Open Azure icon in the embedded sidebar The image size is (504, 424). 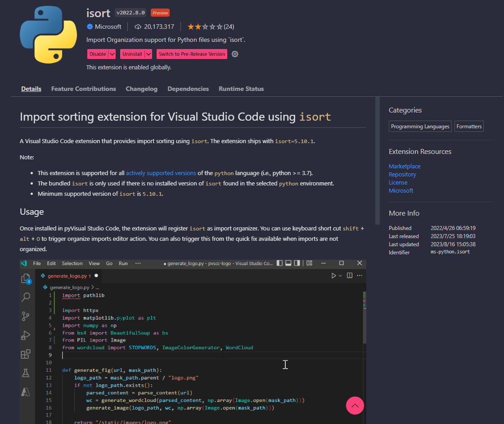point(26,392)
